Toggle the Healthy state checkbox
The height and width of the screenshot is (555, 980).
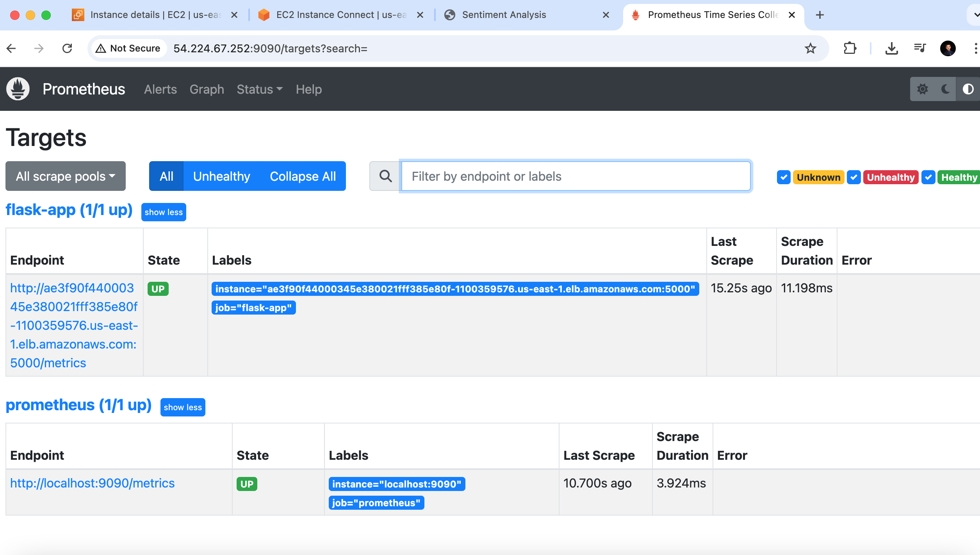tap(928, 177)
